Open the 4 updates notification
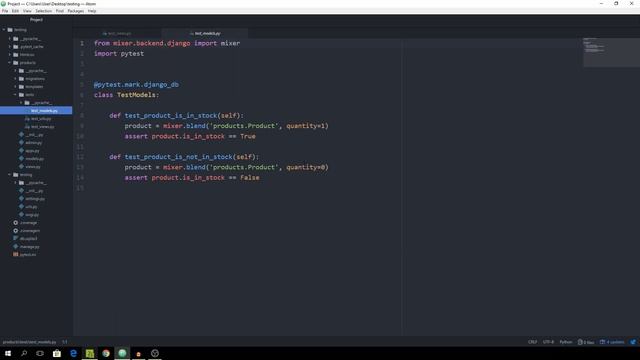Screen dimensions: 640x360 pyautogui.click(x=612, y=342)
